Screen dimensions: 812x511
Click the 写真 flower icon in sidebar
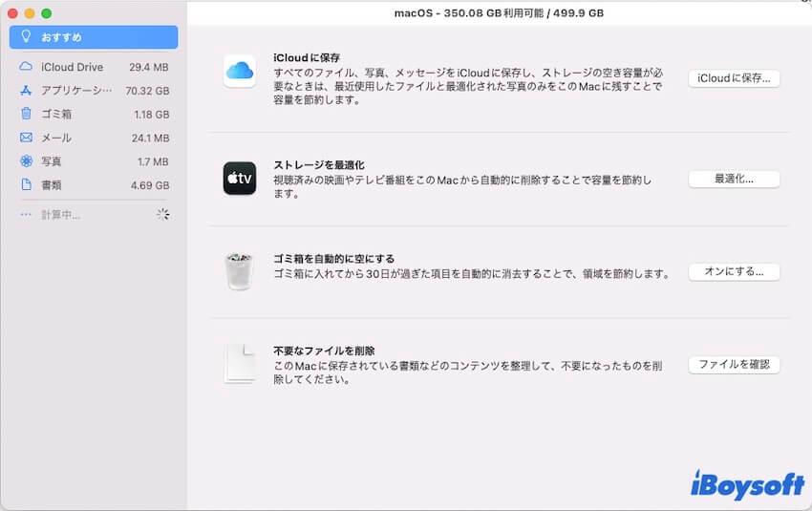click(x=26, y=161)
